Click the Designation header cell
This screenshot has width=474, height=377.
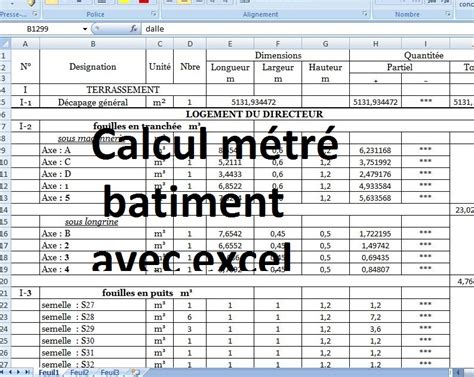(93, 67)
